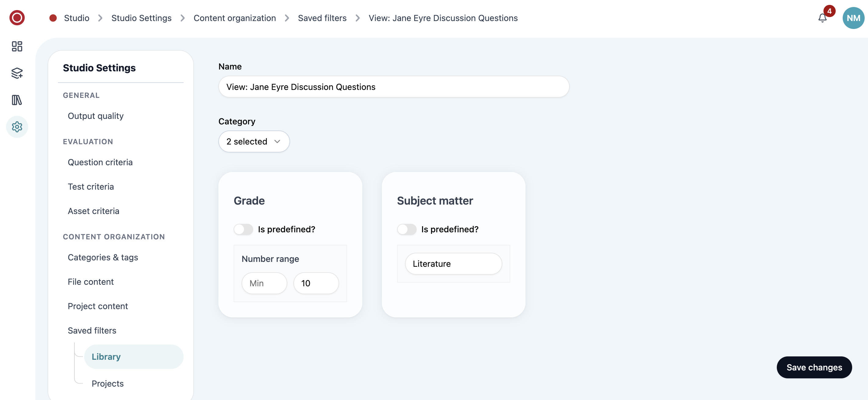
Task: Click the layers-plus icon in sidebar
Action: pyautogui.click(x=17, y=73)
